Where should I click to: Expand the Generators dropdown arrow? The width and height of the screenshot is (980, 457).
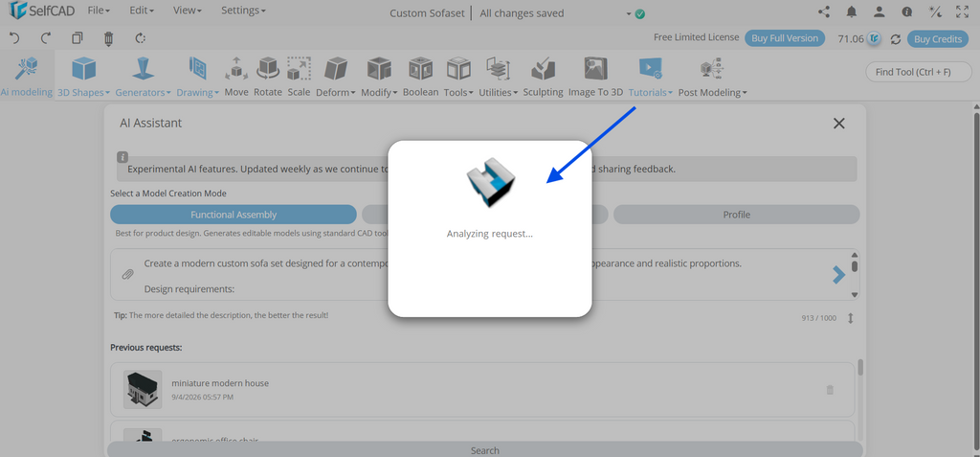pyautogui.click(x=168, y=93)
